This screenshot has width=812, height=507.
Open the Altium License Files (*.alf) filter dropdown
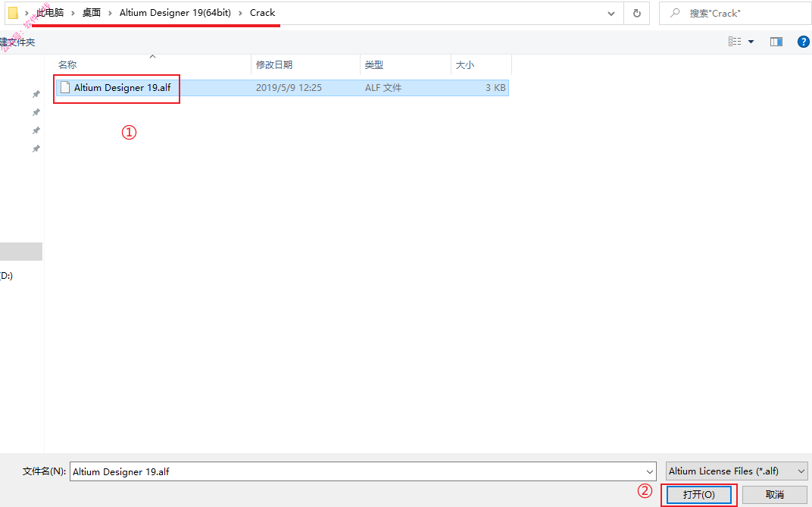pos(736,471)
